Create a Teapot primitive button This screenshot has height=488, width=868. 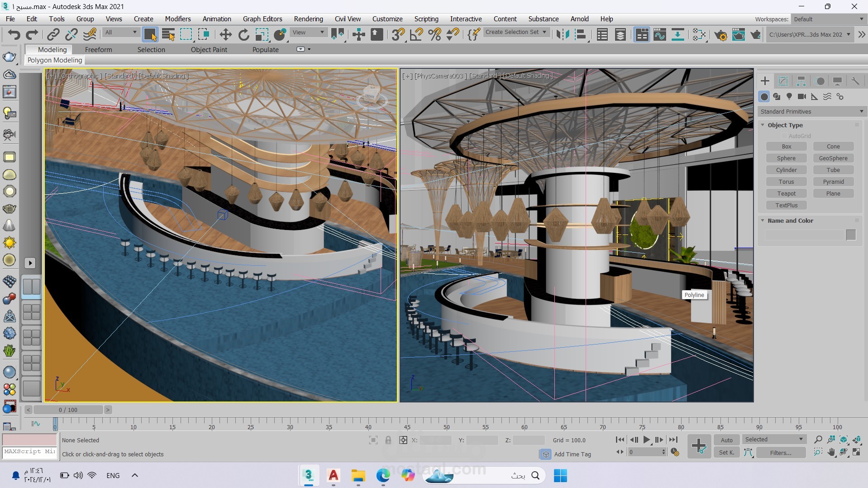click(786, 193)
